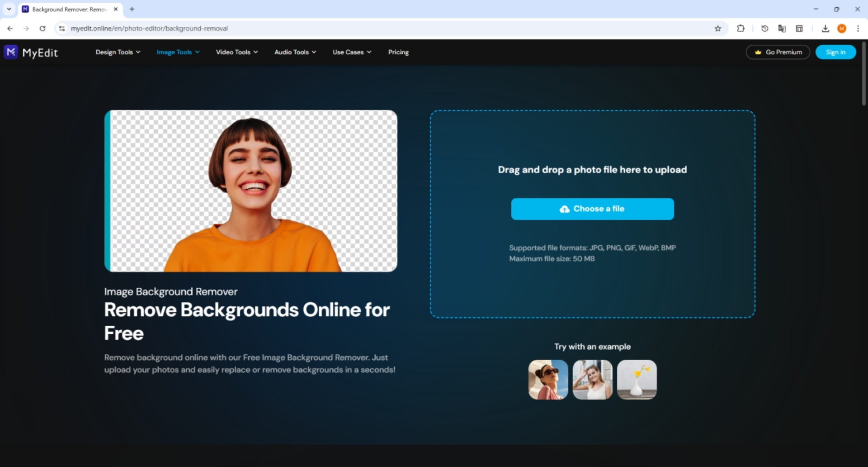868x467 pixels.
Task: Click the Go Premium button
Action: (x=778, y=52)
